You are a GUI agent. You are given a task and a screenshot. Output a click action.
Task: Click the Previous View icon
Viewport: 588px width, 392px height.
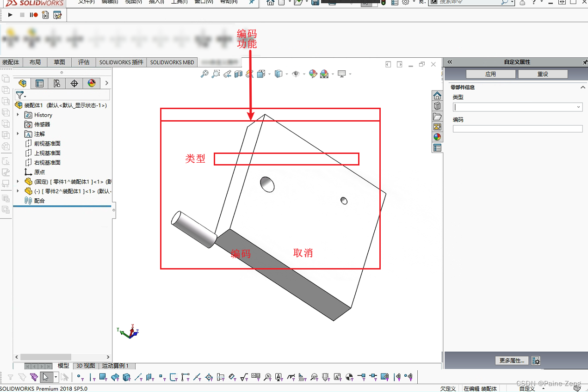[227, 73]
